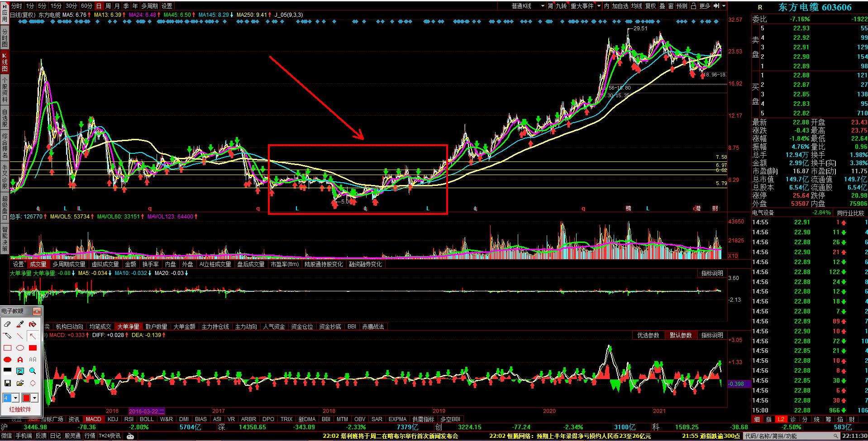Select the BOLL indicator tab
The height and width of the screenshot is (441, 868).
tap(147, 419)
